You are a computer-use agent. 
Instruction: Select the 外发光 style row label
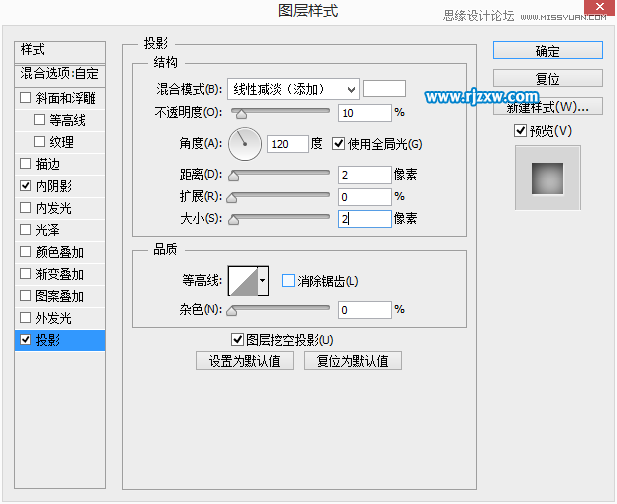point(54,318)
